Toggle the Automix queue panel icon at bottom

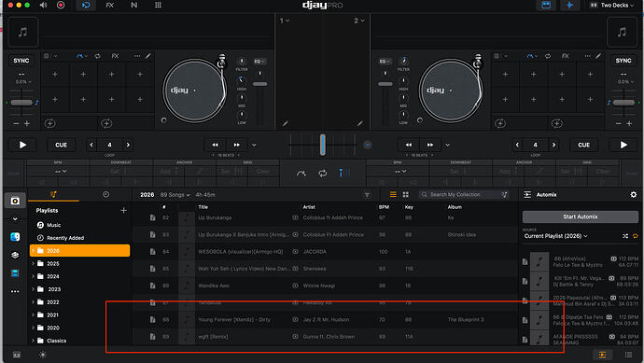click(x=603, y=355)
